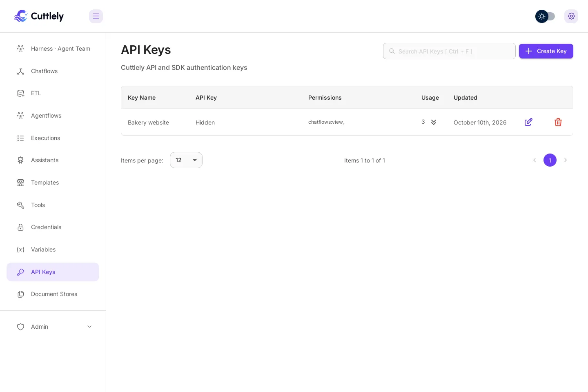The width and height of the screenshot is (588, 392).
Task: Click the Permissions column header
Action: tap(325, 98)
